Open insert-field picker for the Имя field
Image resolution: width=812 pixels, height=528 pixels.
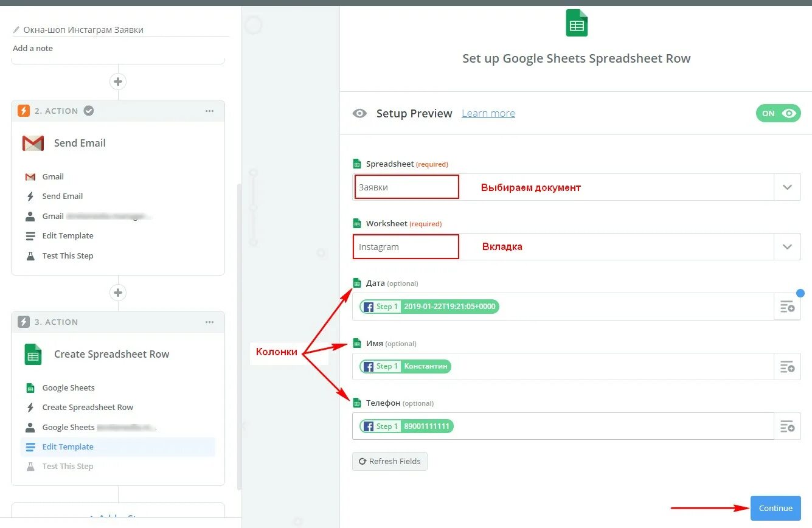click(787, 366)
